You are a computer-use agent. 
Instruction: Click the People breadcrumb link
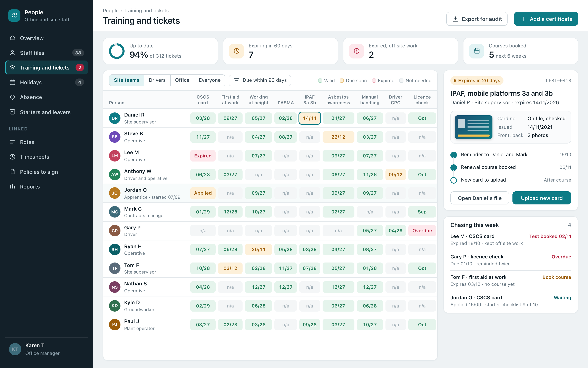coord(110,11)
